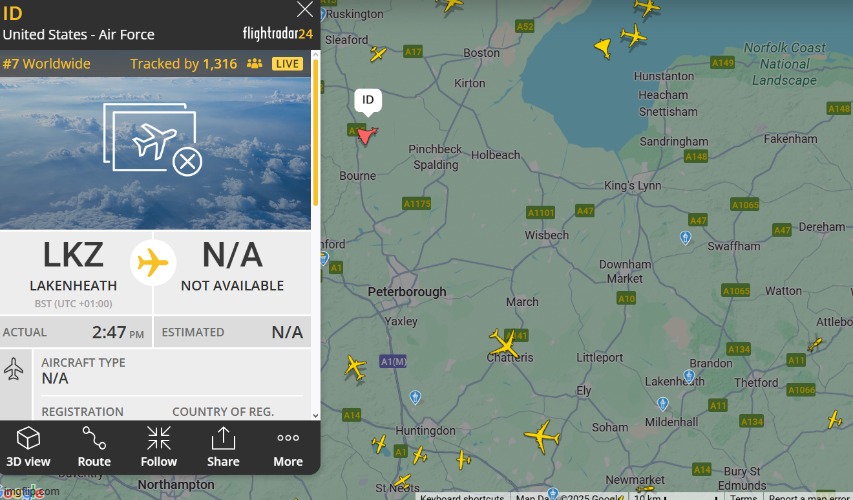
Task: Open the Terms link on the map
Action: point(743,497)
